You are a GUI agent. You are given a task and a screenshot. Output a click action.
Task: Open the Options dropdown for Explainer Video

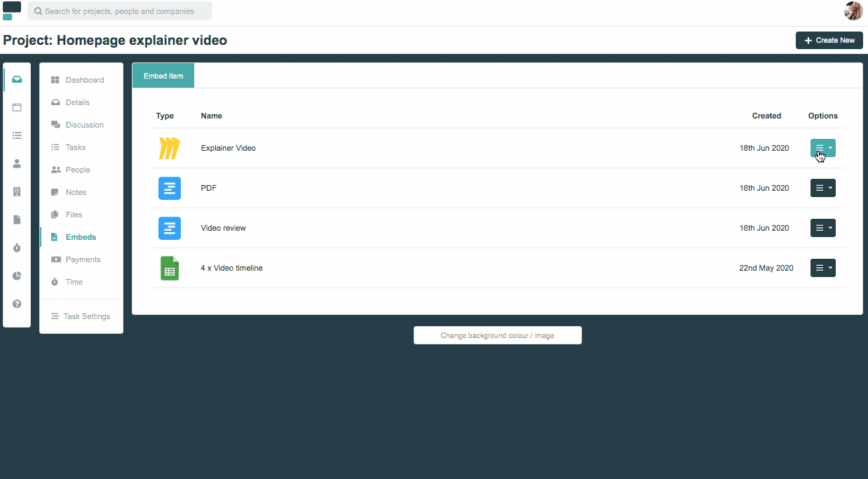point(822,148)
